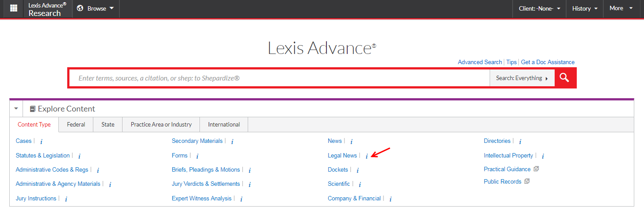Show info icon next to News
This screenshot has height=215, width=644.
351,142
